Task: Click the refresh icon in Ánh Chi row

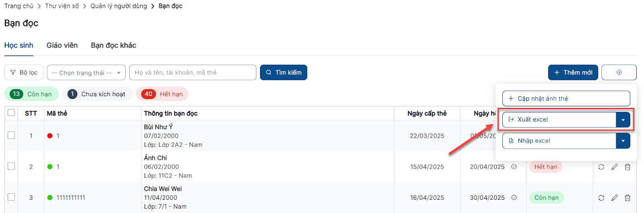Action: point(601,167)
